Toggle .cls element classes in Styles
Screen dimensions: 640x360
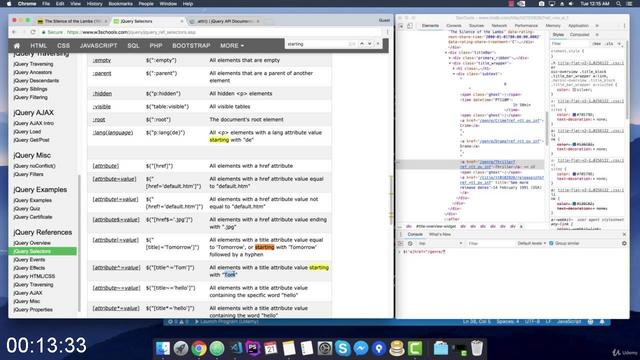pos(610,44)
